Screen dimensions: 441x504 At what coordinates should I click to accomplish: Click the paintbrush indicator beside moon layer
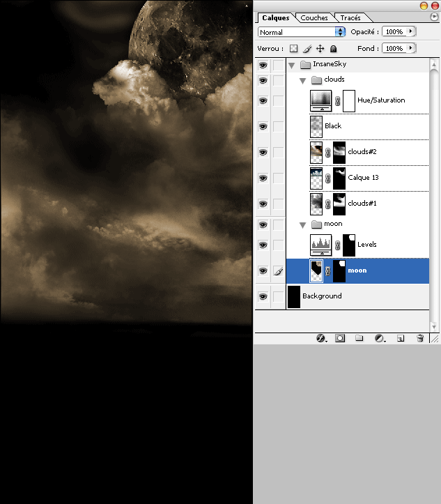coord(279,271)
